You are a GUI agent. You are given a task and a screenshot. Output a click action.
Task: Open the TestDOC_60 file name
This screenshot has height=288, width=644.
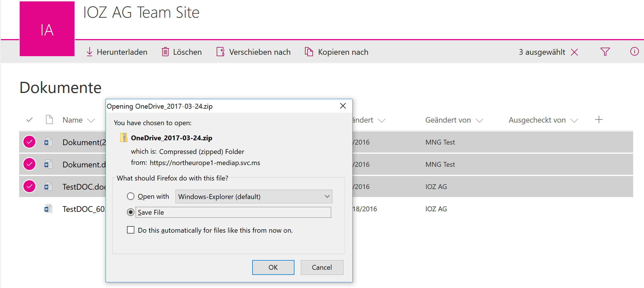pos(84,209)
